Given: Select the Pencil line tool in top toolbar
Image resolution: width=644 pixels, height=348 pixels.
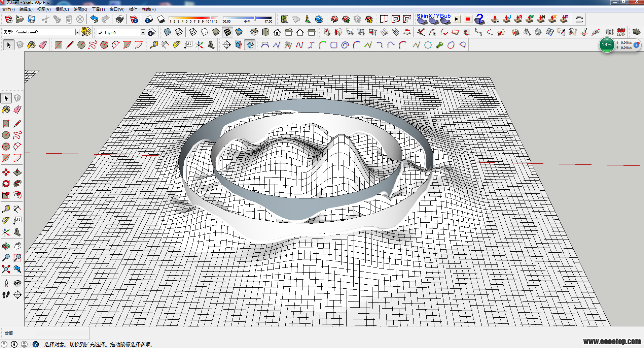Looking at the screenshot, I should tap(70, 45).
